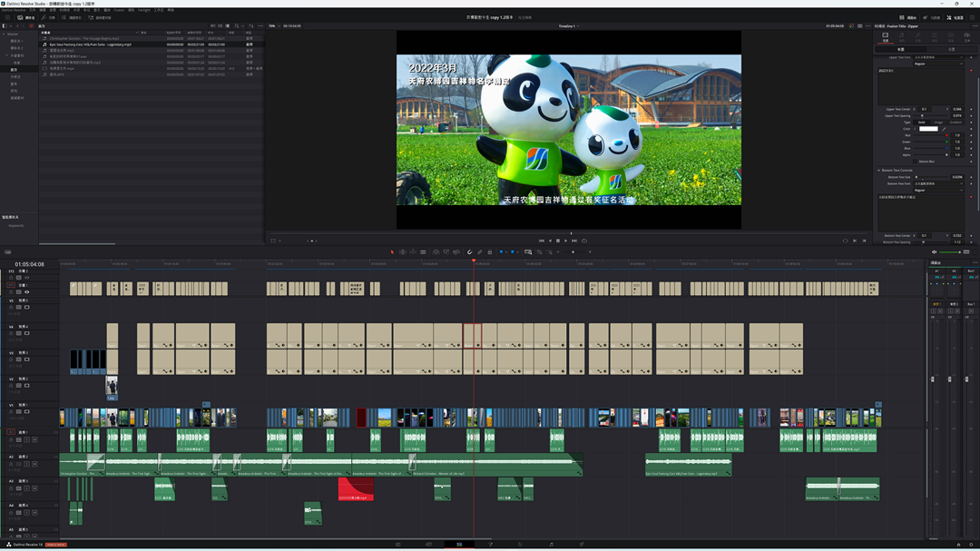Stop playback in the viewer
This screenshot has height=551, width=980.
(x=558, y=241)
